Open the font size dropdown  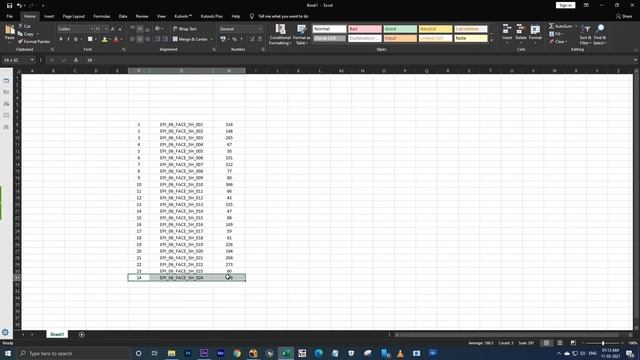pos(107,29)
